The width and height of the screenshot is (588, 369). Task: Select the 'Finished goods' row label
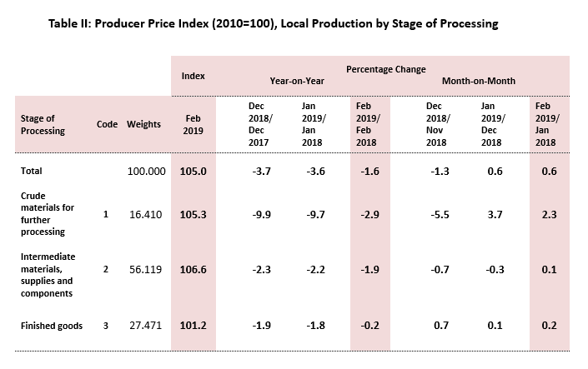(50, 326)
